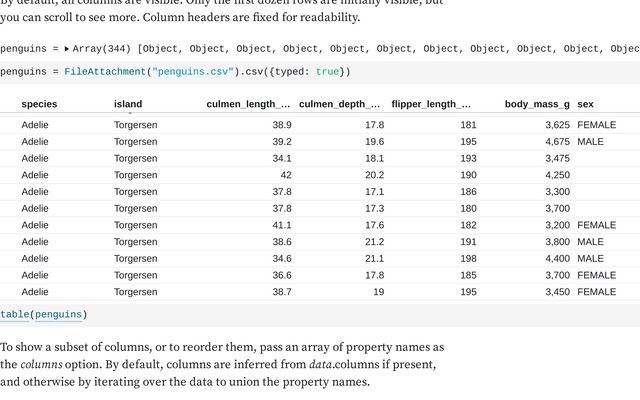Select the row with body mass 4,675
The image size is (640, 400).
pos(320,142)
